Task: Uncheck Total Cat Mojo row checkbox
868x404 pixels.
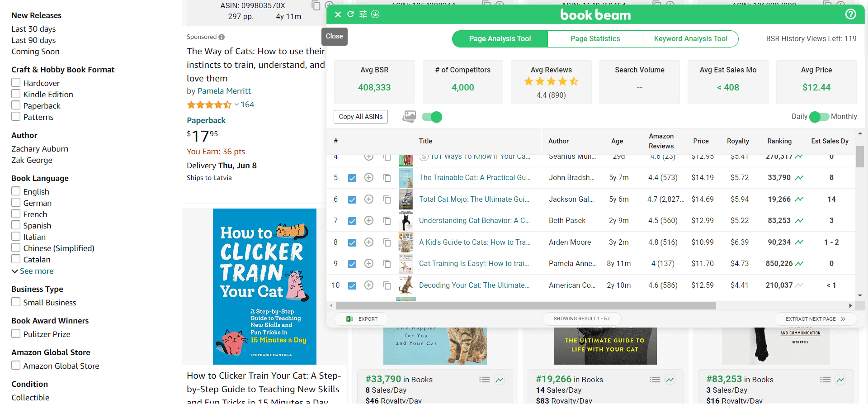Action: click(352, 200)
